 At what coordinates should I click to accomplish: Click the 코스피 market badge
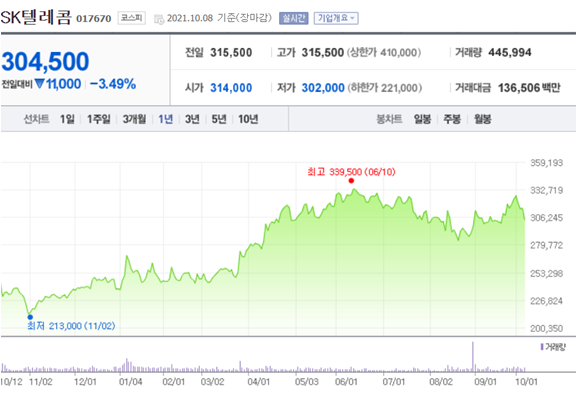coord(131,18)
